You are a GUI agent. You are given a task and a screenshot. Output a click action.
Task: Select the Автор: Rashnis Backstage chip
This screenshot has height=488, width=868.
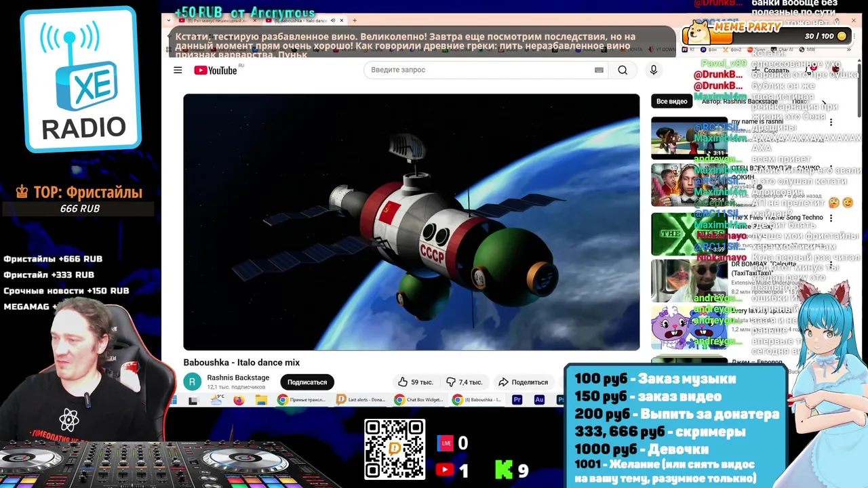[x=740, y=101]
